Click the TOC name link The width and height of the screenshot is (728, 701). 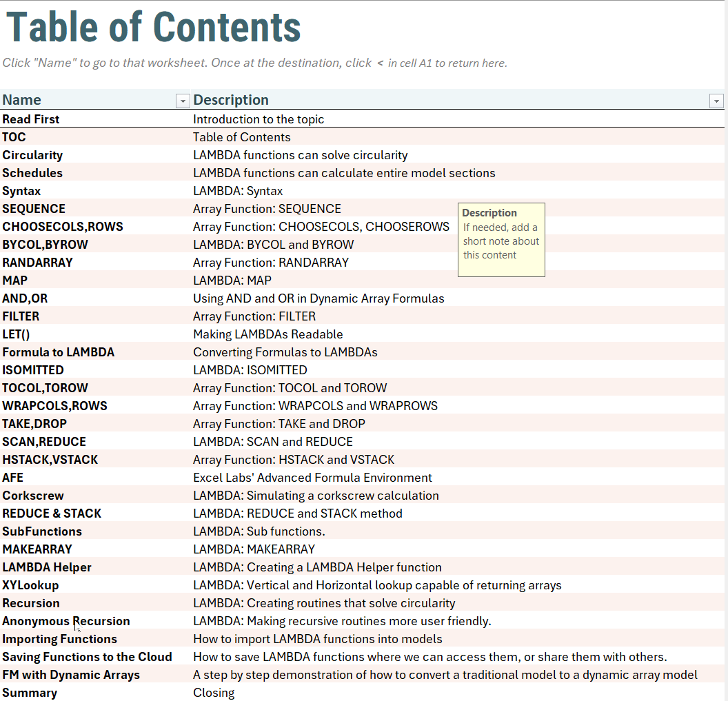[x=14, y=137]
